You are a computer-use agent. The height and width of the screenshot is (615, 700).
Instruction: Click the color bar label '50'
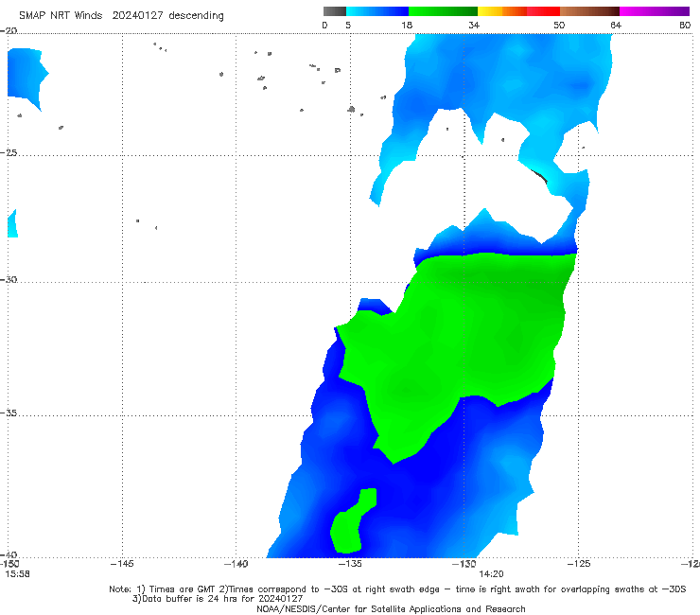click(559, 25)
